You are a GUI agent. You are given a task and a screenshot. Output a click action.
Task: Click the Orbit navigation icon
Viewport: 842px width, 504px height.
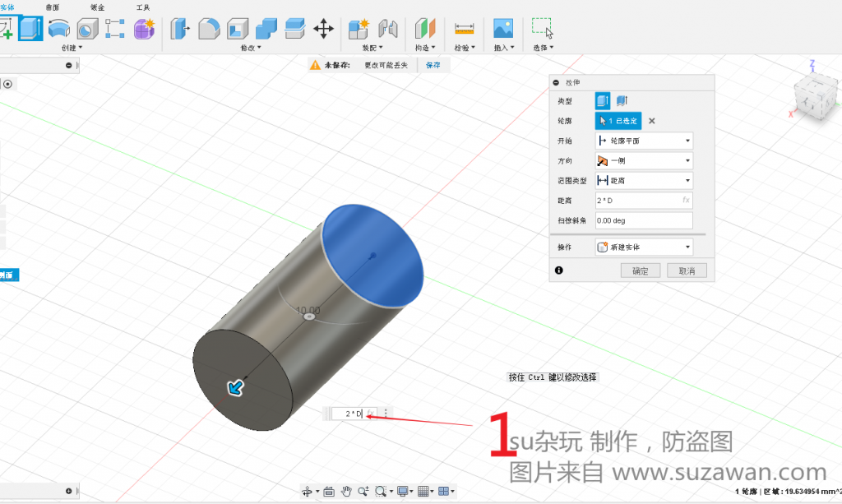point(308,491)
